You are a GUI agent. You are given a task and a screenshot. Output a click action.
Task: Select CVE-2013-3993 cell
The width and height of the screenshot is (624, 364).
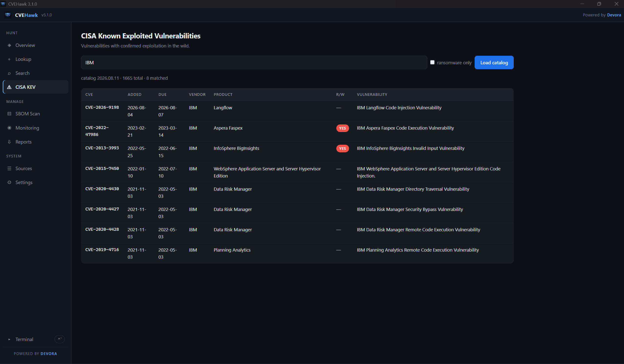[102, 148]
